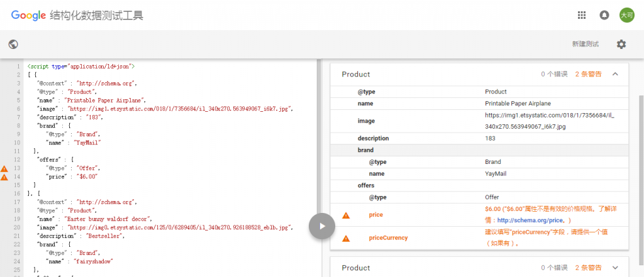Click the globe fetch URL icon
Image resolution: width=644 pixels, height=277 pixels.
(13, 44)
